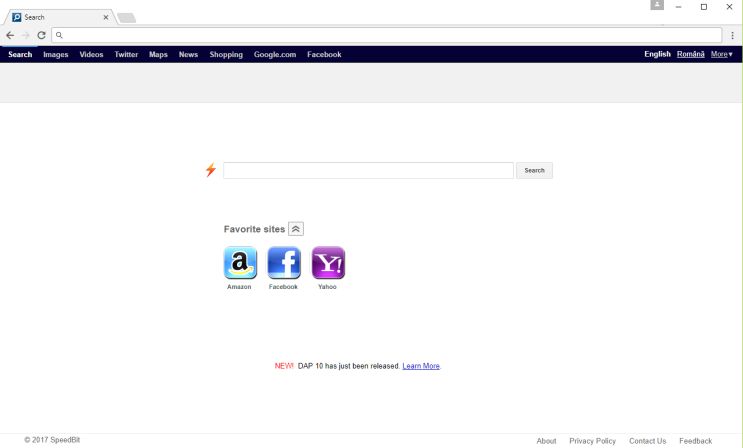This screenshot has width=743, height=448.
Task: Open the Privacy Policy footer link
Action: pos(592,441)
